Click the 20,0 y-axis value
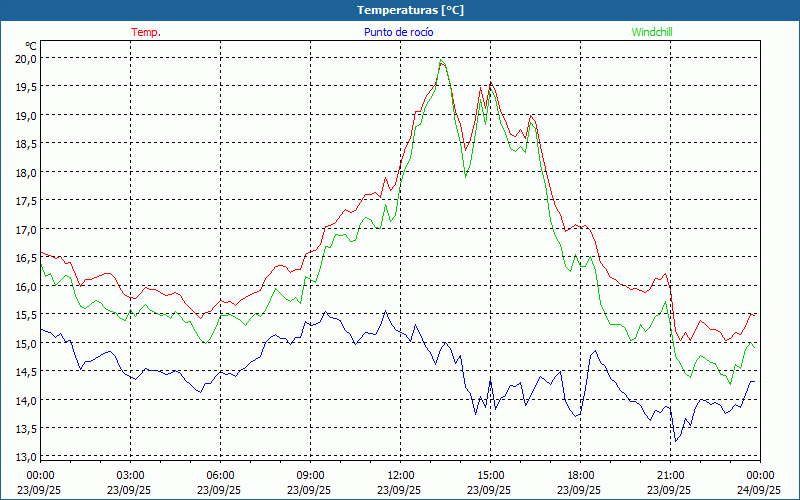This screenshot has width=800, height=500. pos(25,58)
